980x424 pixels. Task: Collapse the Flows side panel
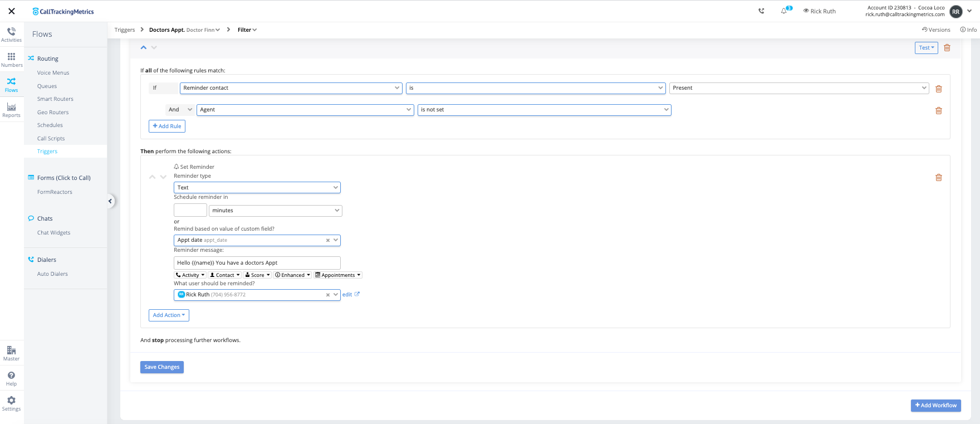110,201
